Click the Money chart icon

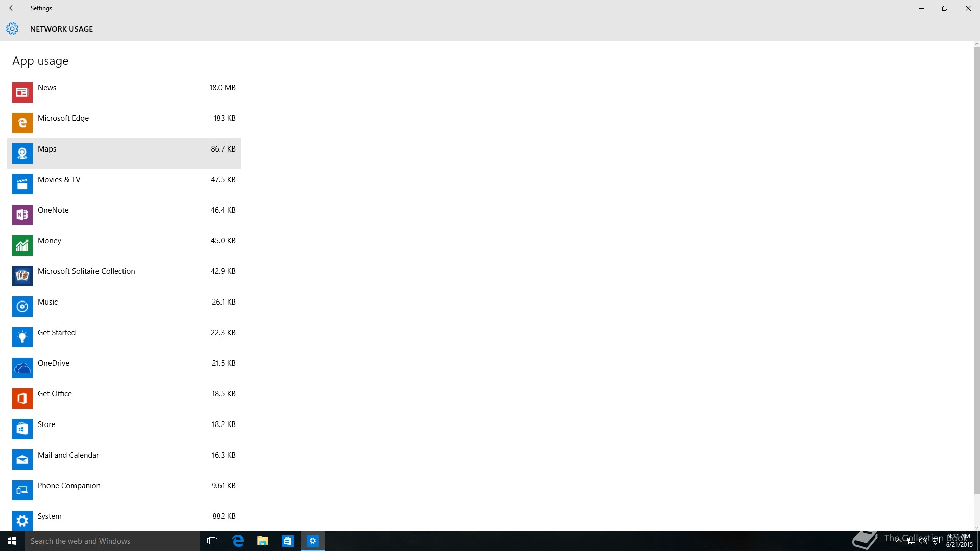22,245
